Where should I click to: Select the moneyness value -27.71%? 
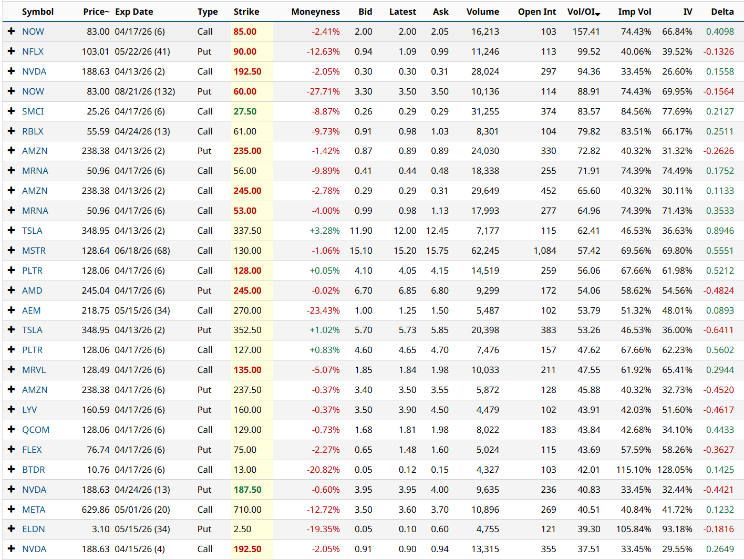(x=324, y=91)
